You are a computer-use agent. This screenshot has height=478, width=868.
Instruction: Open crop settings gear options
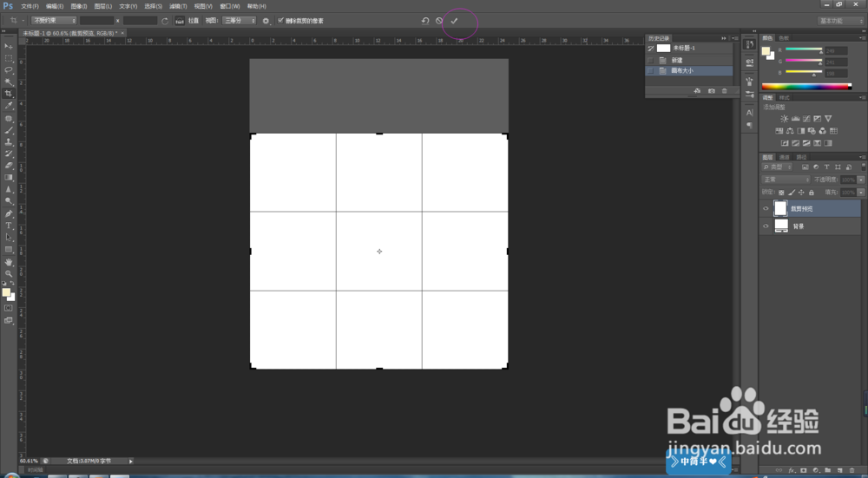pyautogui.click(x=266, y=21)
